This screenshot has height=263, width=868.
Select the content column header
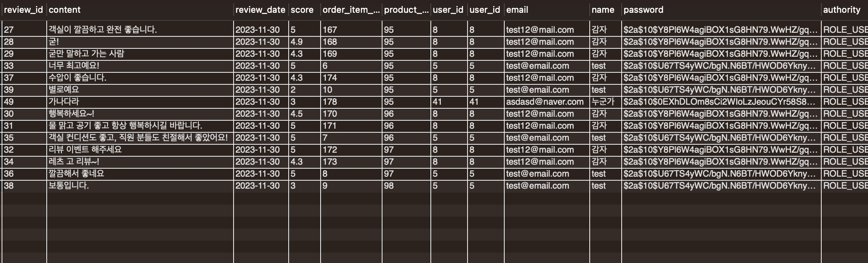click(140, 10)
